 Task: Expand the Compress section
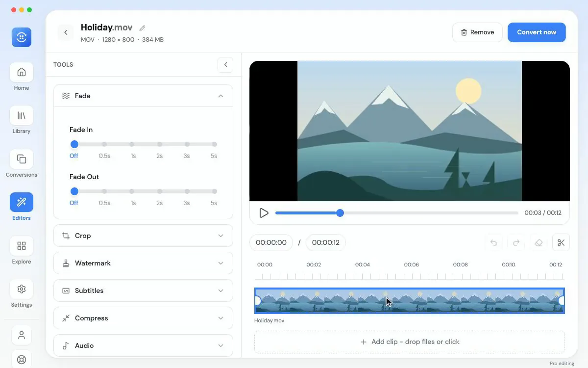(x=220, y=318)
